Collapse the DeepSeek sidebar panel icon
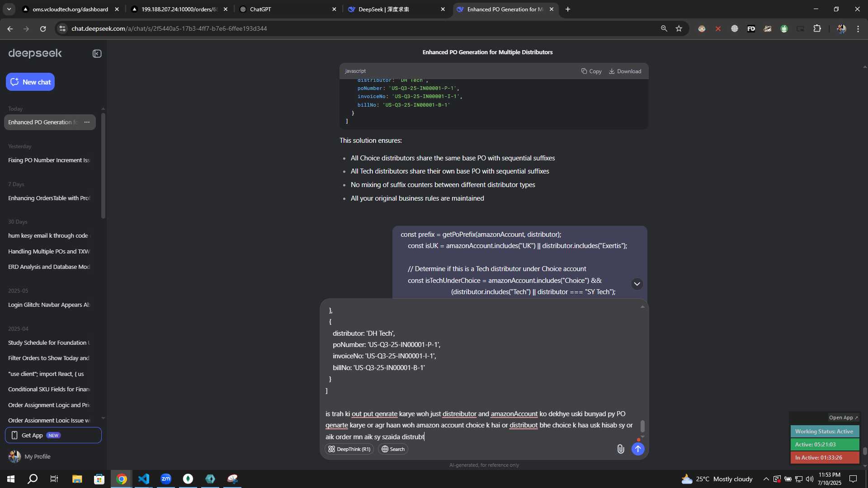868x488 pixels. pyautogui.click(x=97, y=54)
